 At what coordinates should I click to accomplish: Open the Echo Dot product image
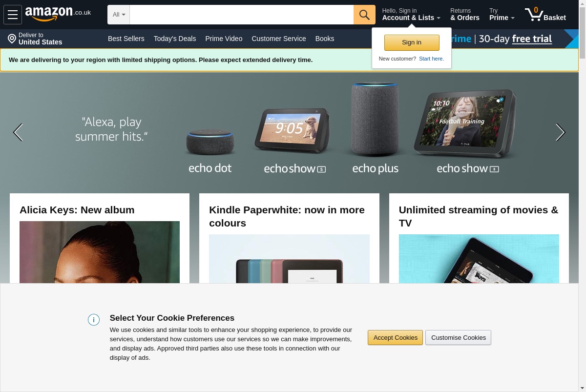[x=210, y=142]
